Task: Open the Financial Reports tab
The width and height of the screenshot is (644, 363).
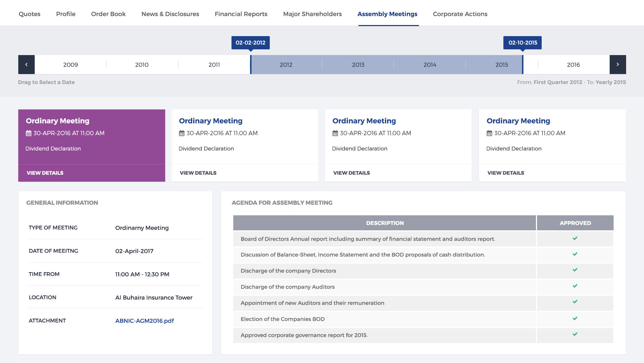Action: point(241,14)
